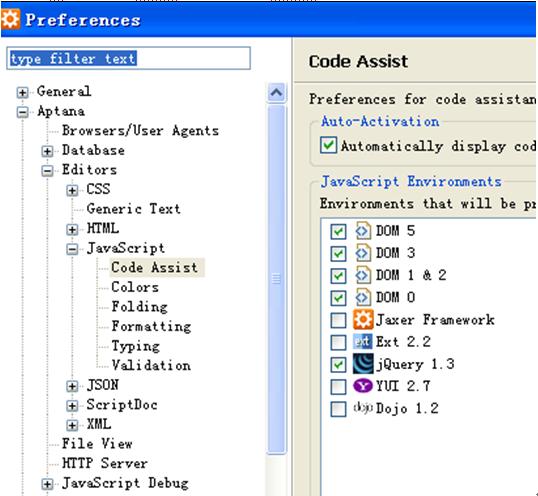This screenshot has width=538, height=496.
Task: Disable automatically display code assist checkbox
Action: tap(328, 145)
